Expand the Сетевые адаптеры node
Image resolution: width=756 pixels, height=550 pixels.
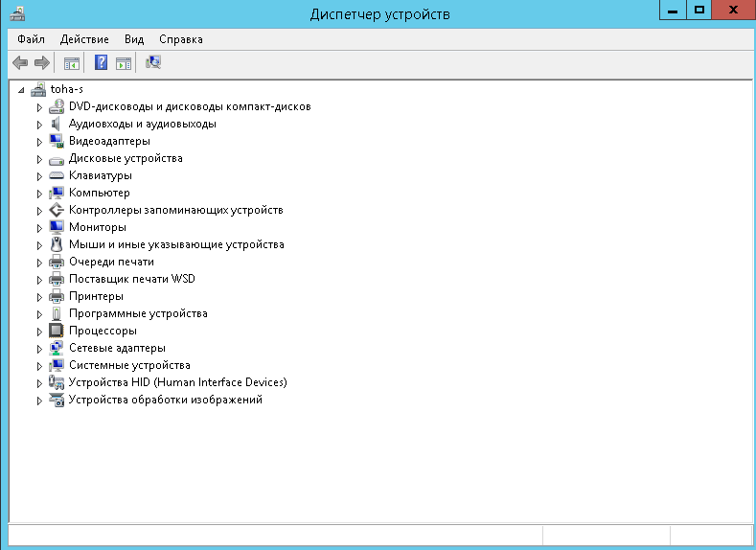tap(40, 349)
